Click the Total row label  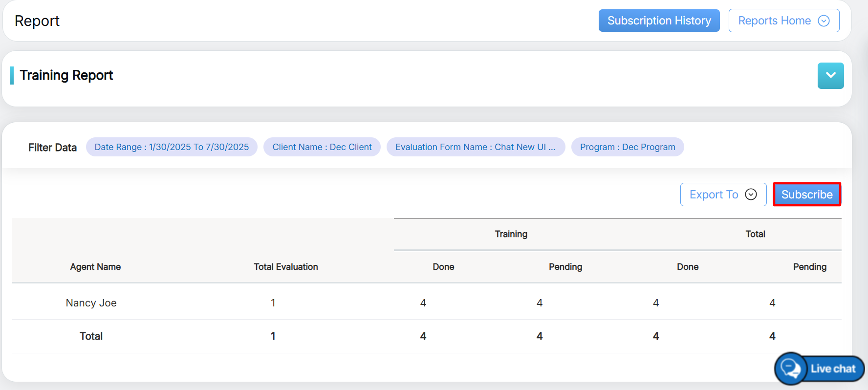(x=91, y=336)
